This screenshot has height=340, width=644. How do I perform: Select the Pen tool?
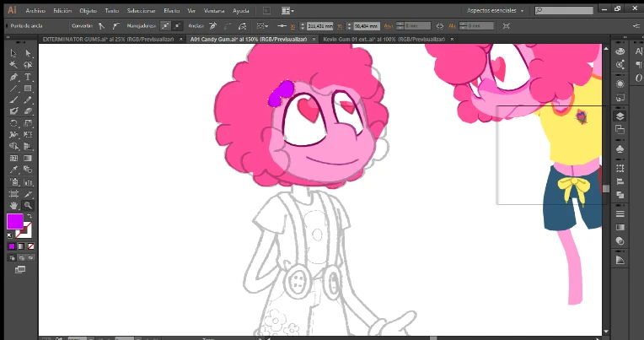click(x=13, y=77)
